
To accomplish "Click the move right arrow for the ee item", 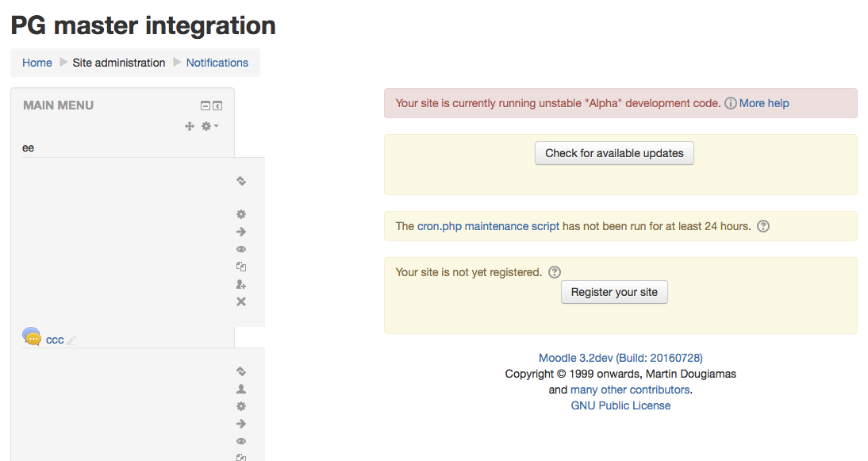I will coord(241,232).
